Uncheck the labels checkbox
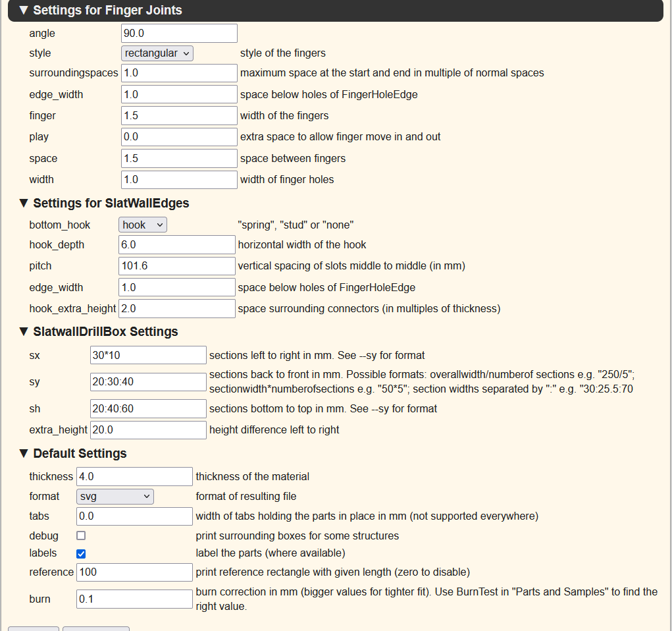Viewport: 672px width, 631px height. pos(81,554)
